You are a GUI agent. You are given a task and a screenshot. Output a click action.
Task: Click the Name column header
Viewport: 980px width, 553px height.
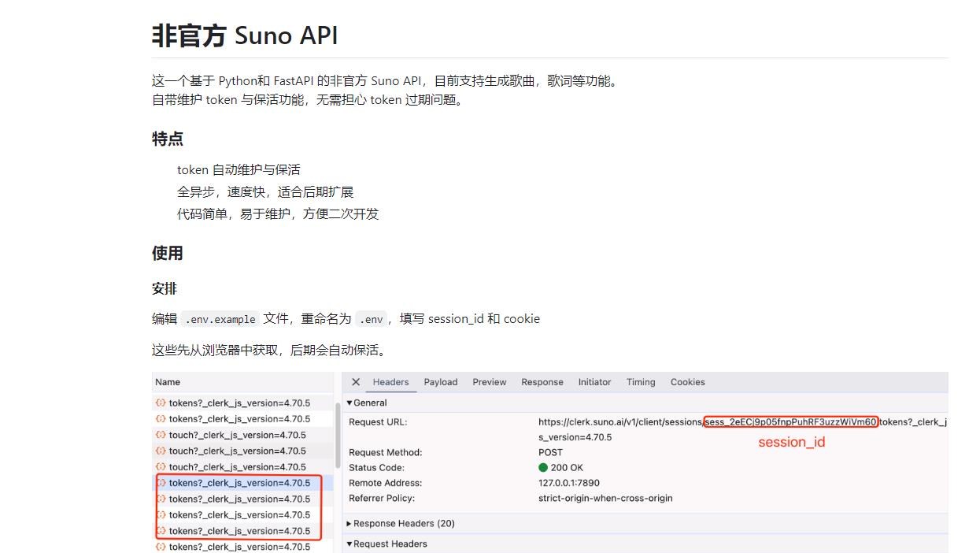pyautogui.click(x=168, y=382)
